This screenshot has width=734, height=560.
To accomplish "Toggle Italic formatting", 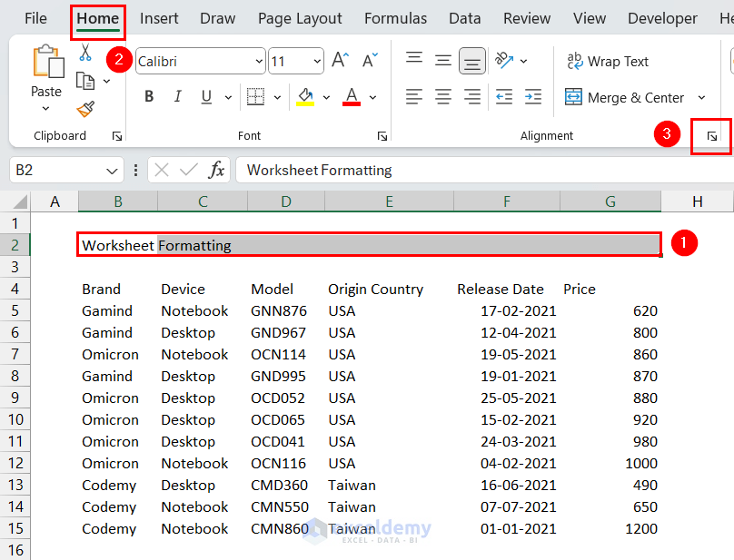I will (x=178, y=97).
